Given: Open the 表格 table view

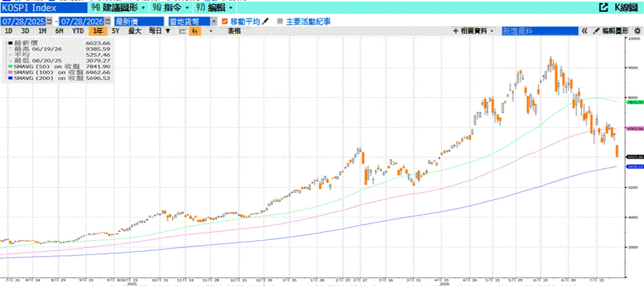Looking at the screenshot, I should click(234, 31).
